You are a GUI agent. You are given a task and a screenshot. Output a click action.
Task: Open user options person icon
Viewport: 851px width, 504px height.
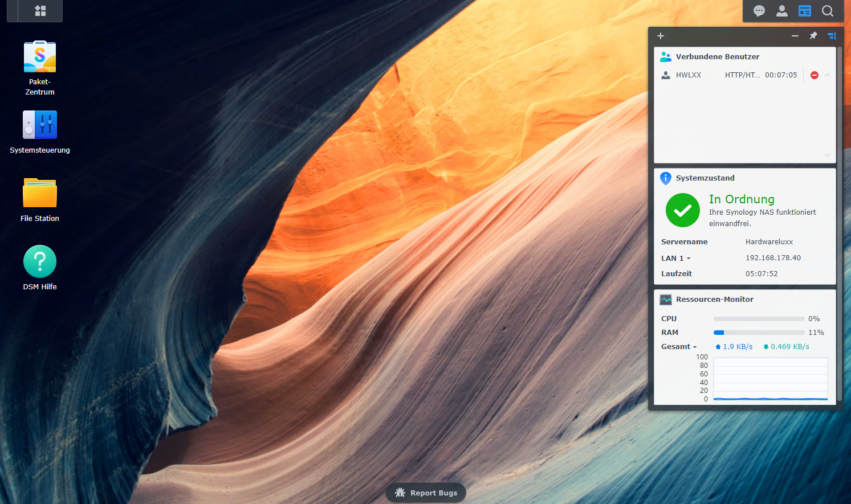(782, 11)
